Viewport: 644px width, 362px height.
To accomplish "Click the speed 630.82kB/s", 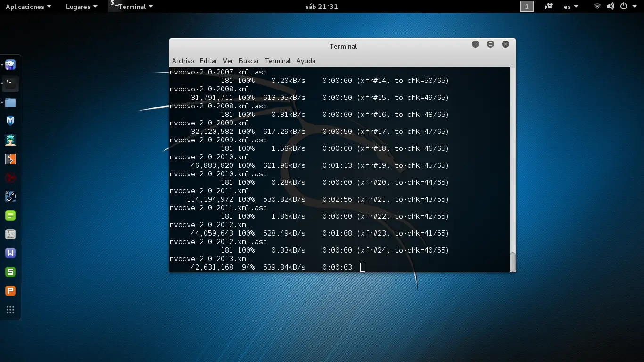I will 284,199.
